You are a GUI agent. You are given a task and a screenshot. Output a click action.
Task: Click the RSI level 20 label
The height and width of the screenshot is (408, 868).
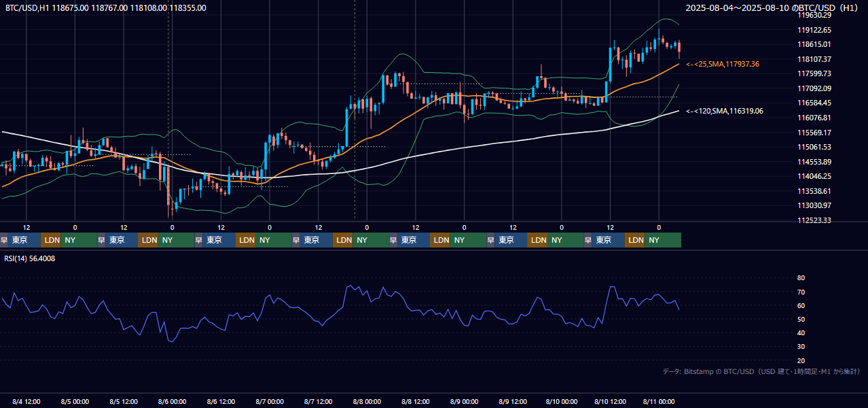(801, 360)
